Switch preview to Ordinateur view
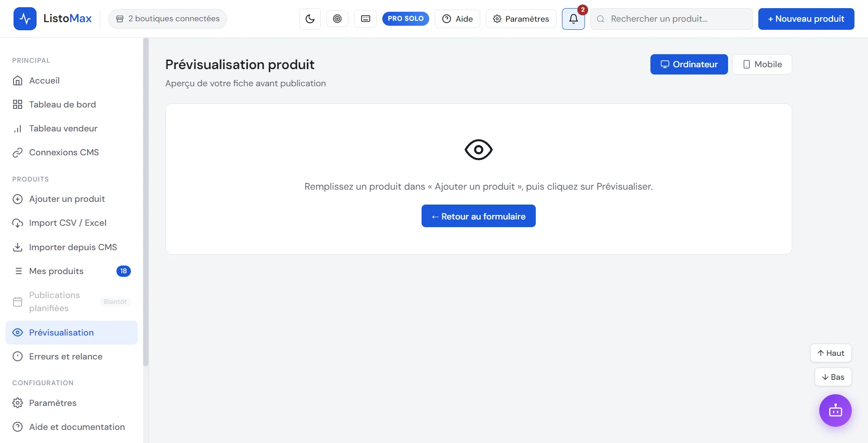 (689, 64)
